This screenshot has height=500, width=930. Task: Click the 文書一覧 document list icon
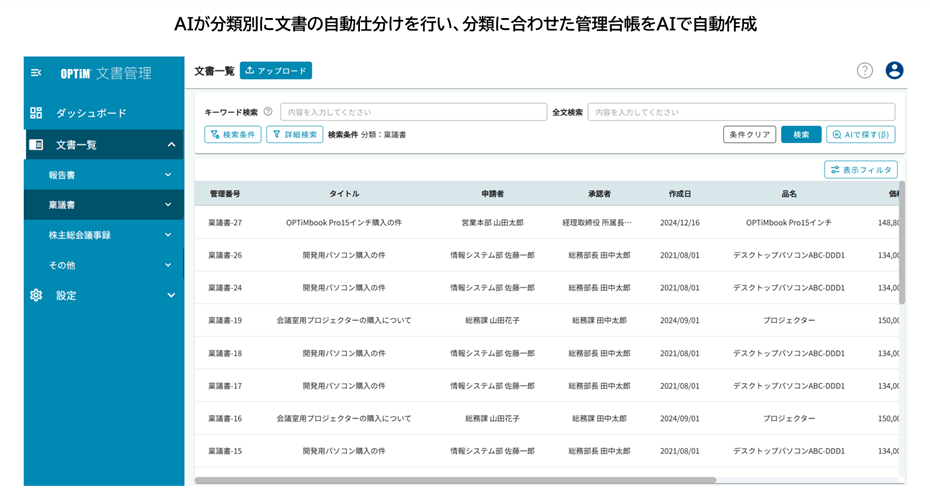[x=37, y=145]
